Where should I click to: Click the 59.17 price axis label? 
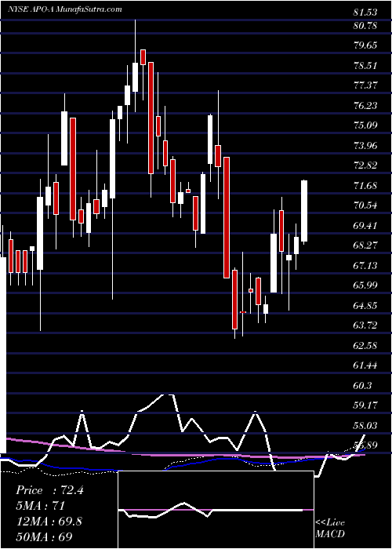[366, 405]
